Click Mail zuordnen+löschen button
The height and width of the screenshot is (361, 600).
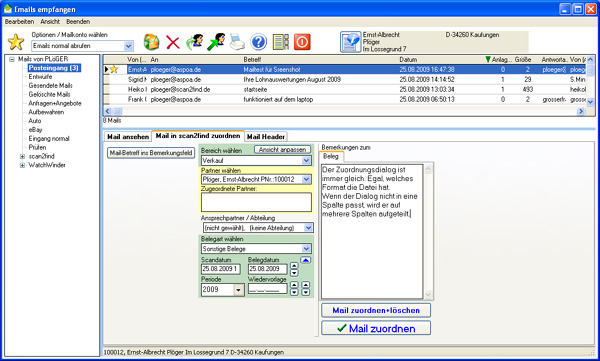tap(376, 310)
